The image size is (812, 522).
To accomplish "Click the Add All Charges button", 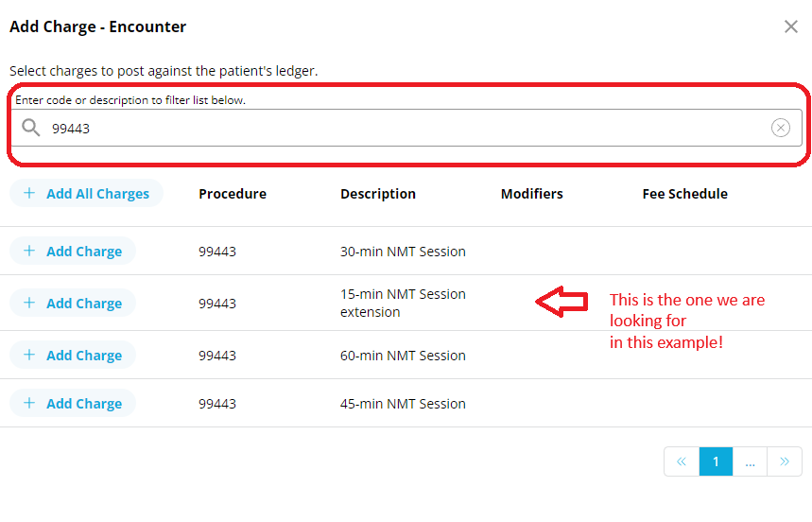I will (86, 193).
